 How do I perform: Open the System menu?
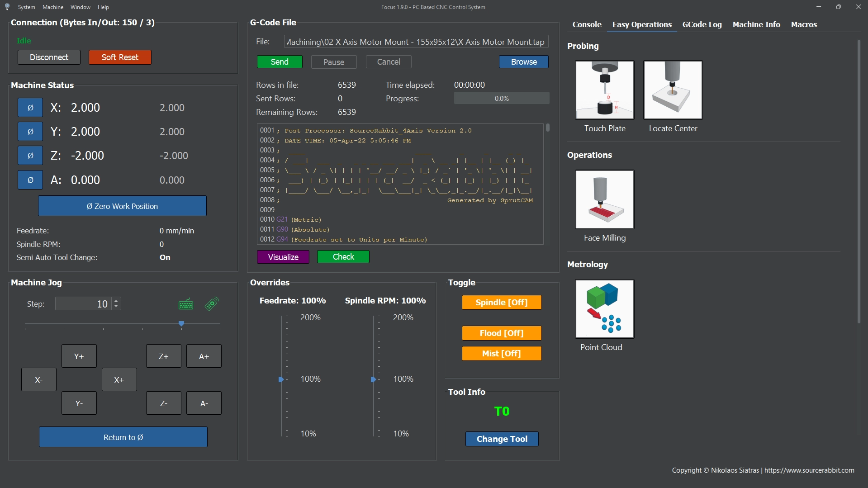(x=26, y=7)
